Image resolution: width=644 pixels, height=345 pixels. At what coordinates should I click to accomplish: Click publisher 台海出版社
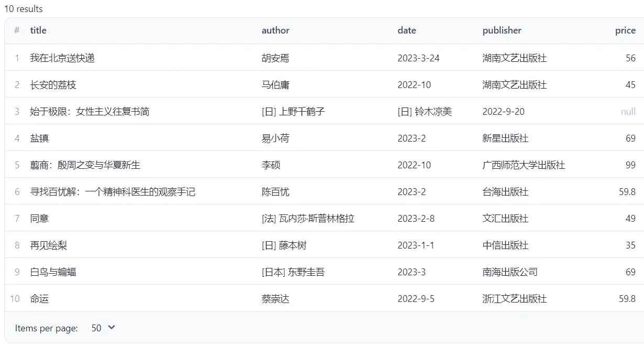tap(505, 191)
